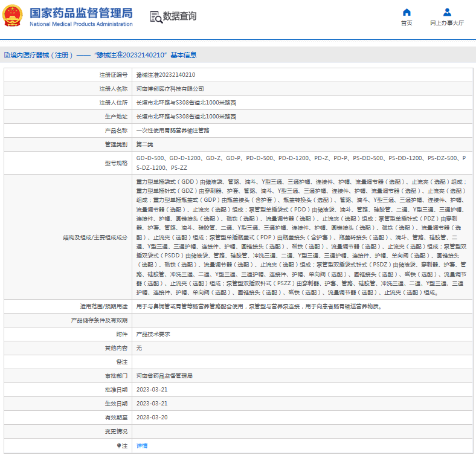Image resolution: width=476 pixels, height=458 pixels.
Task: Click the 变更情况 label
Action: pos(116,431)
